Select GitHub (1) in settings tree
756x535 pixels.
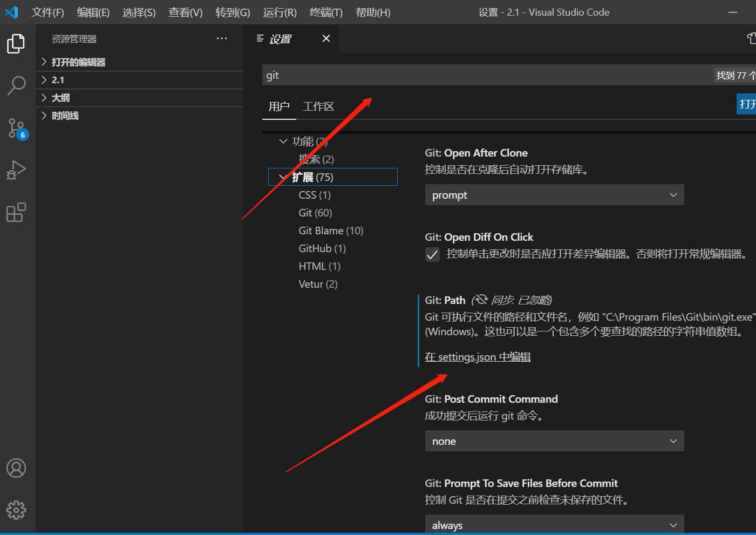(x=322, y=248)
